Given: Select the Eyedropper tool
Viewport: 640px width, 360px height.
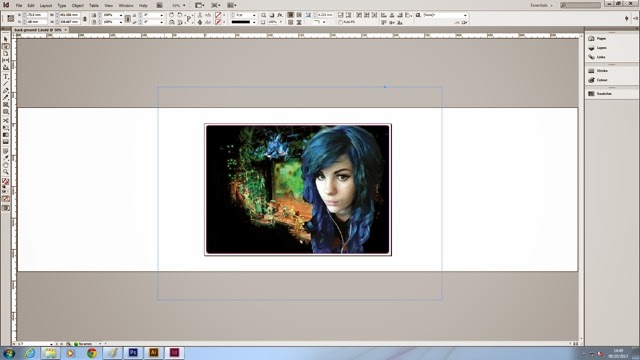Looking at the screenshot, I should (6, 158).
